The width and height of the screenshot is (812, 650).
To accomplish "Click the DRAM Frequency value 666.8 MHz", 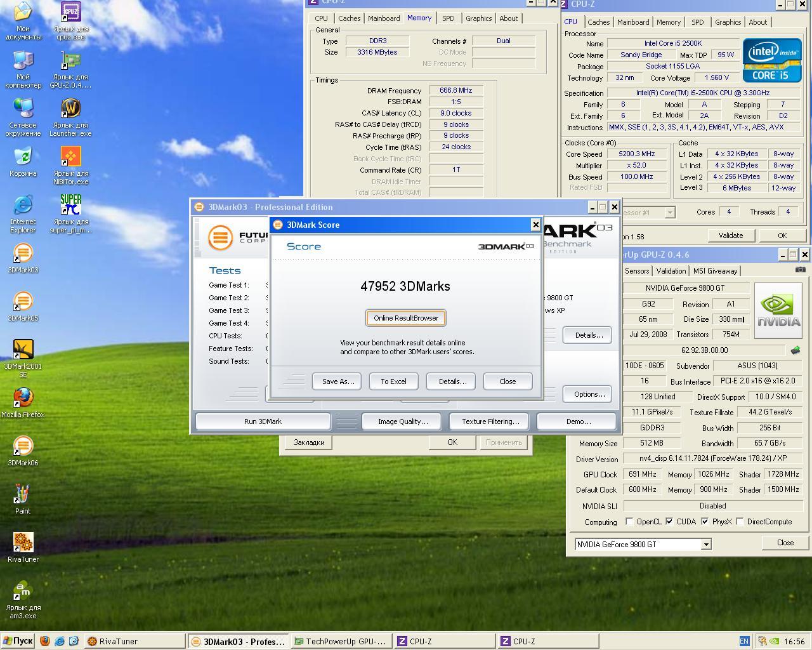I will (x=455, y=91).
